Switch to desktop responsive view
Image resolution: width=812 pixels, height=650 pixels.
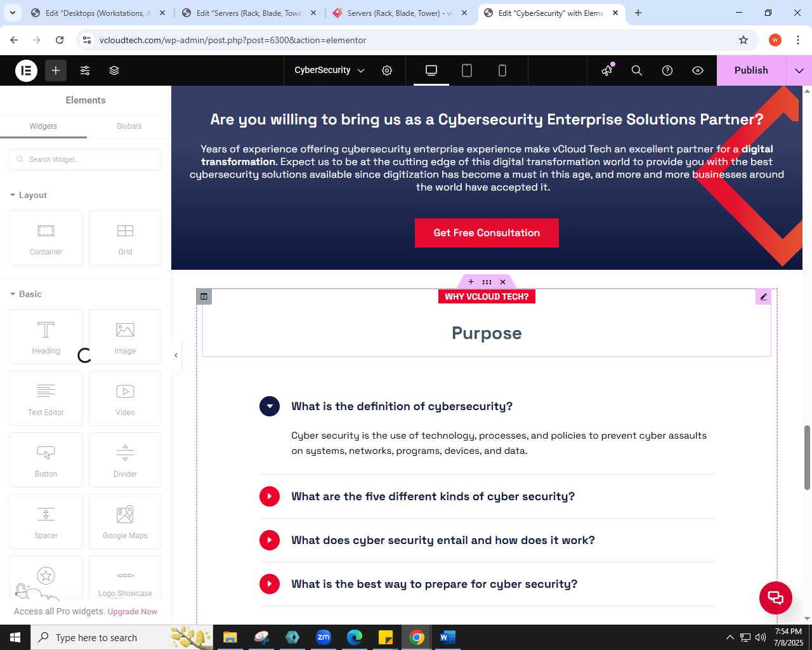[x=431, y=70]
